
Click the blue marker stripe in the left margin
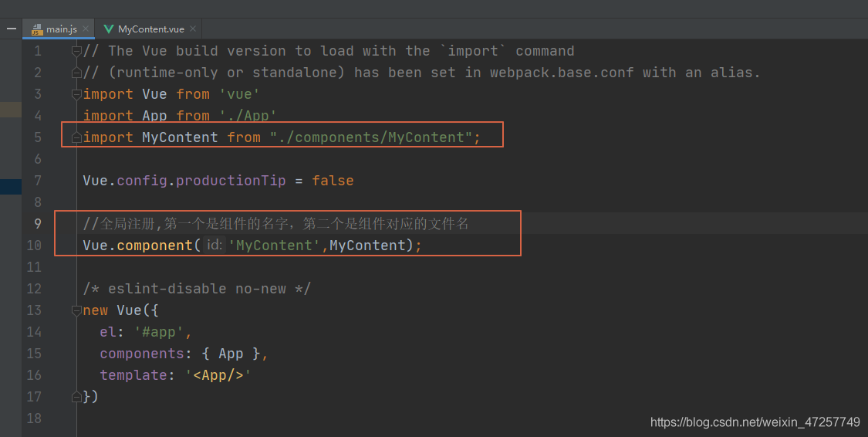click(x=11, y=187)
